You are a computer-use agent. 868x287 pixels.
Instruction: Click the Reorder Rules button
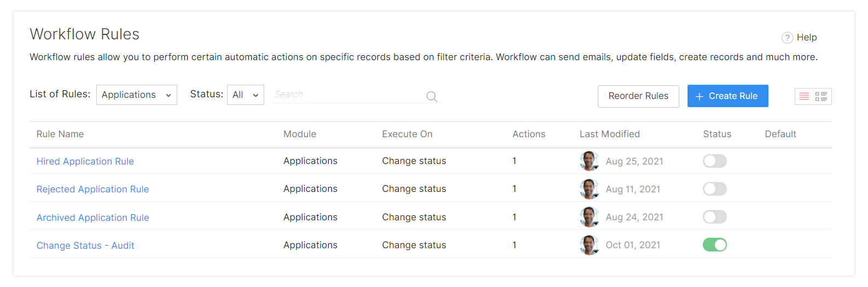[x=638, y=96]
